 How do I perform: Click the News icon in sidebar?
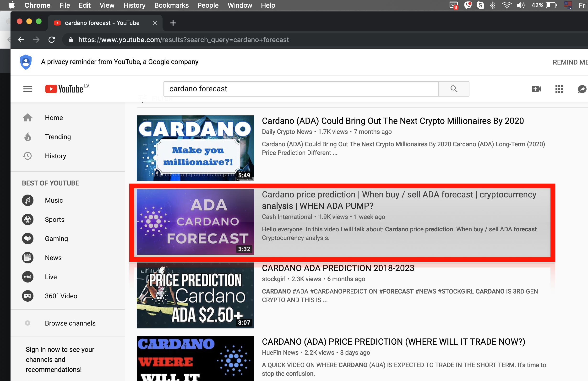28,258
